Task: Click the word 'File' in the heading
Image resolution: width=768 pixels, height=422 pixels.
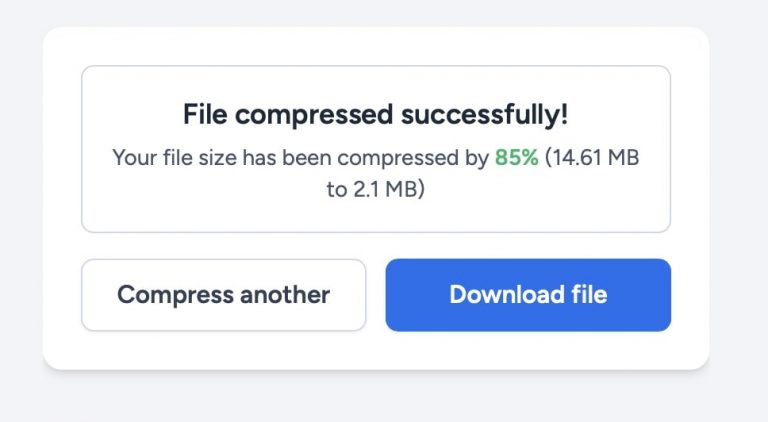Action: pos(205,115)
